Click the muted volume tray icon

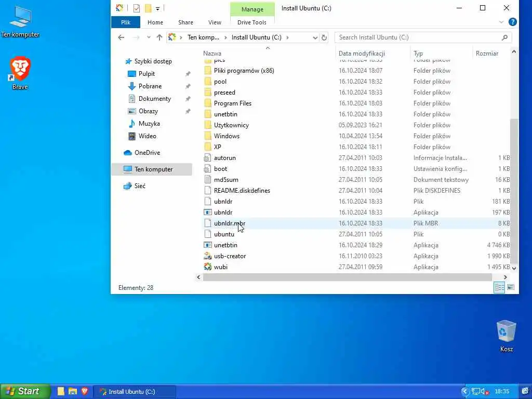click(x=485, y=392)
